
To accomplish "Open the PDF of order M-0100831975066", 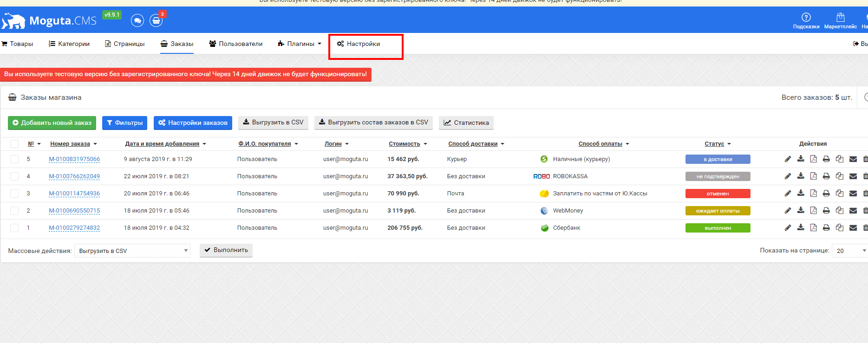I will pyautogui.click(x=813, y=159).
